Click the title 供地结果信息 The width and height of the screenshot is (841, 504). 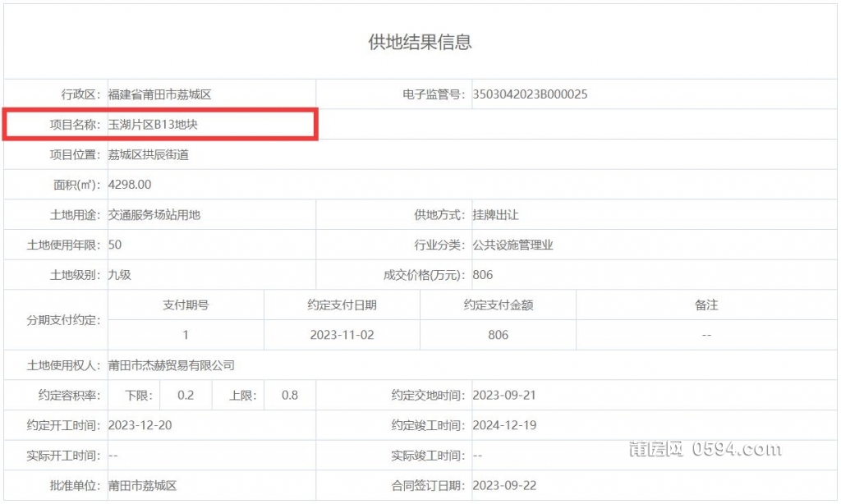click(x=420, y=42)
